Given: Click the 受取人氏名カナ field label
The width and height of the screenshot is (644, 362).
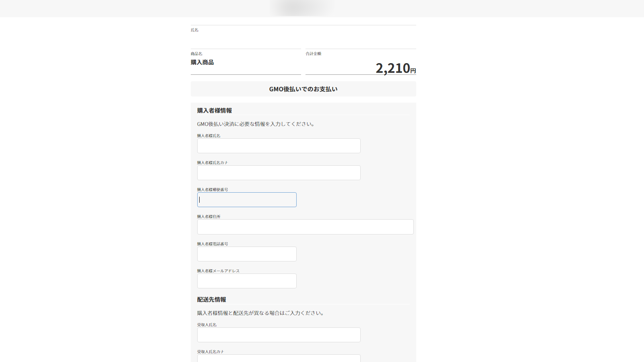Looking at the screenshot, I should (211, 352).
